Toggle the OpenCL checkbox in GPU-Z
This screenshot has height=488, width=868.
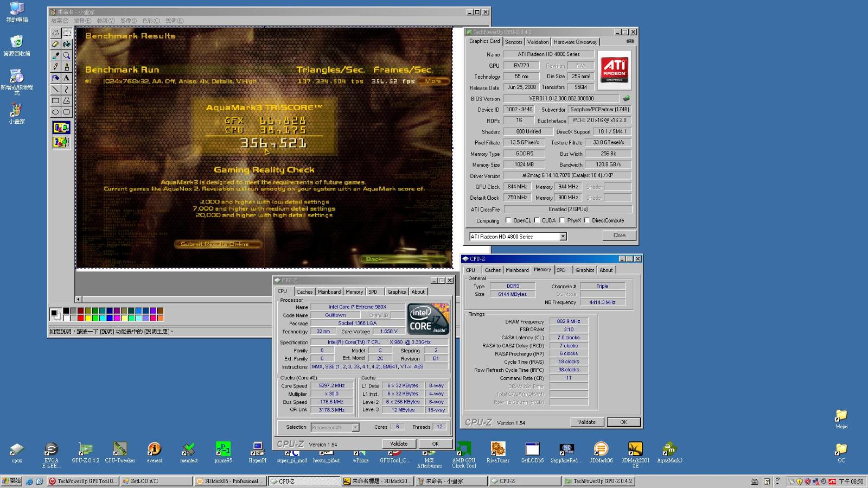[x=508, y=220]
